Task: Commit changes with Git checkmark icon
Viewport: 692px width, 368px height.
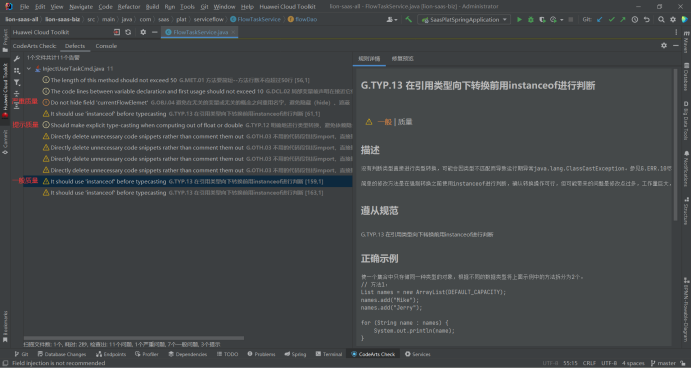Action: click(x=611, y=19)
